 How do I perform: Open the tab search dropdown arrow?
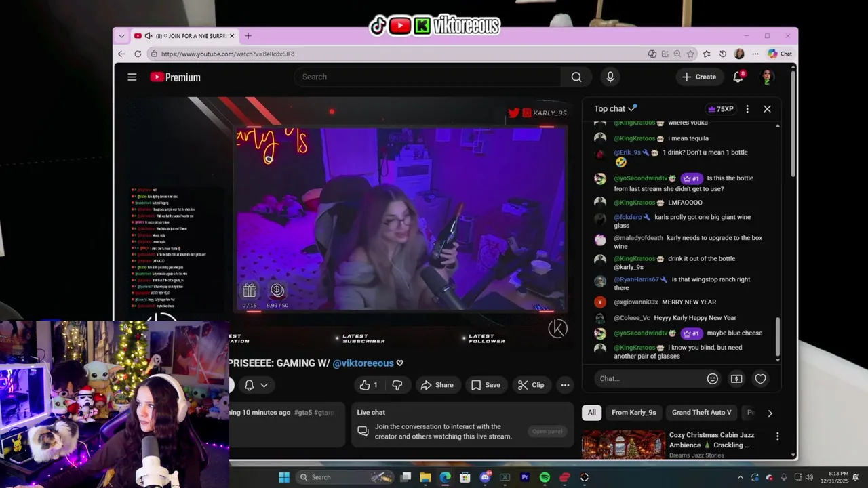121,36
